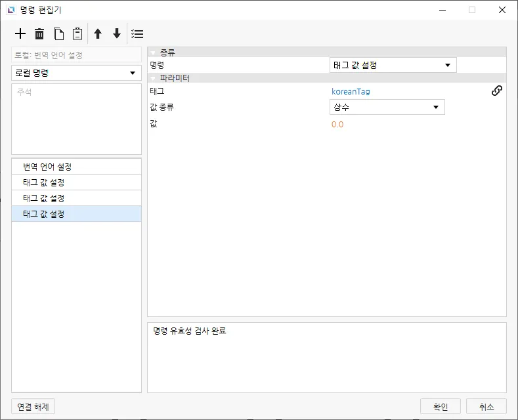Open the 태그 값 설정 command dropdown

(x=392, y=65)
